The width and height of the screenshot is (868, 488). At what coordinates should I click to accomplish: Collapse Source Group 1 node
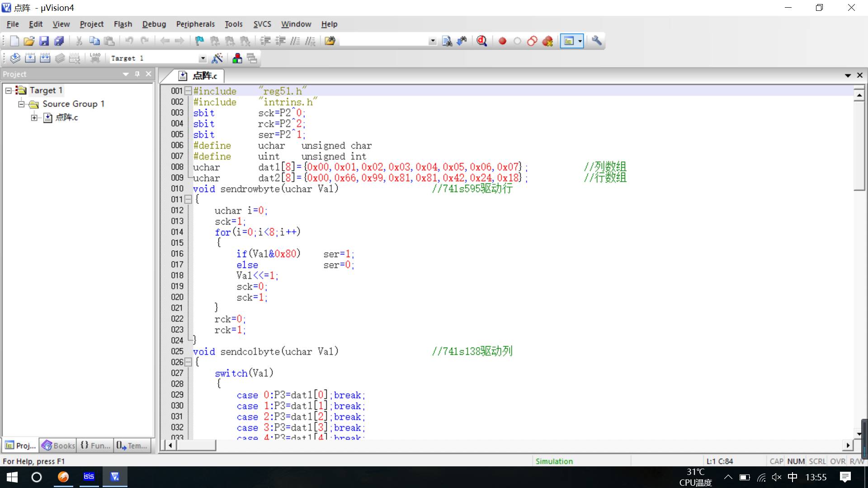tap(21, 104)
